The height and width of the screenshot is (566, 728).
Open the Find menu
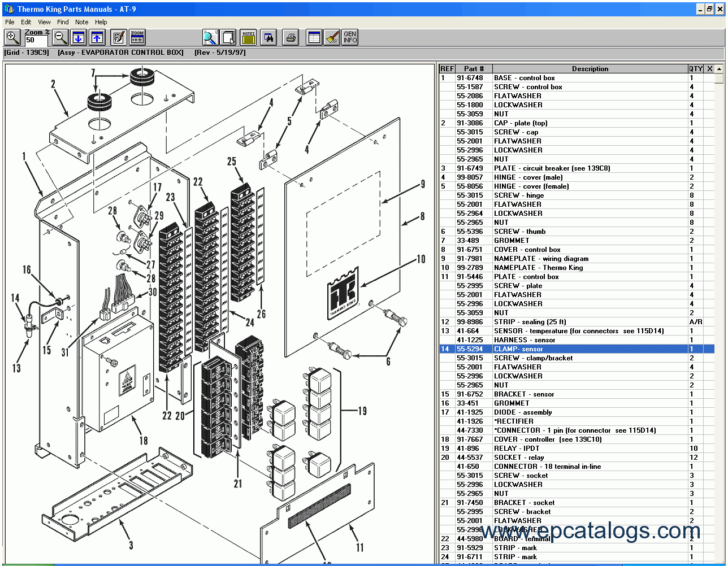[63, 22]
